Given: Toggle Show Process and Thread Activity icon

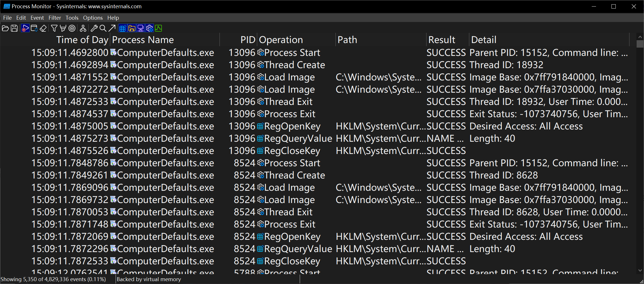Looking at the screenshot, I should pos(150,28).
